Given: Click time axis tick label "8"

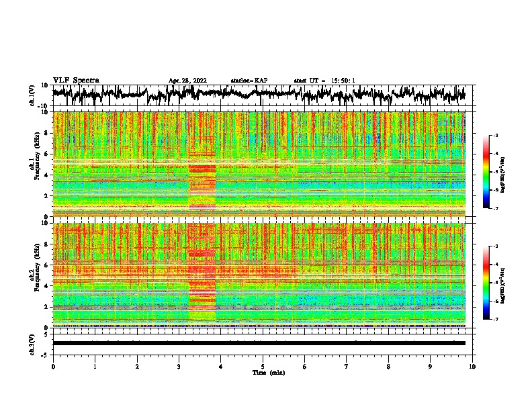Looking at the screenshot, I should 388,367.
